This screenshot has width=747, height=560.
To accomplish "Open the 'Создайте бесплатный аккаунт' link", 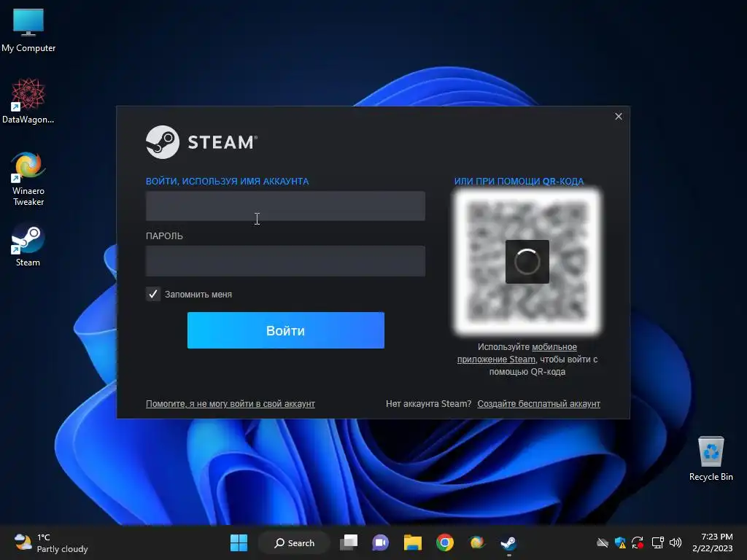I will (539, 404).
